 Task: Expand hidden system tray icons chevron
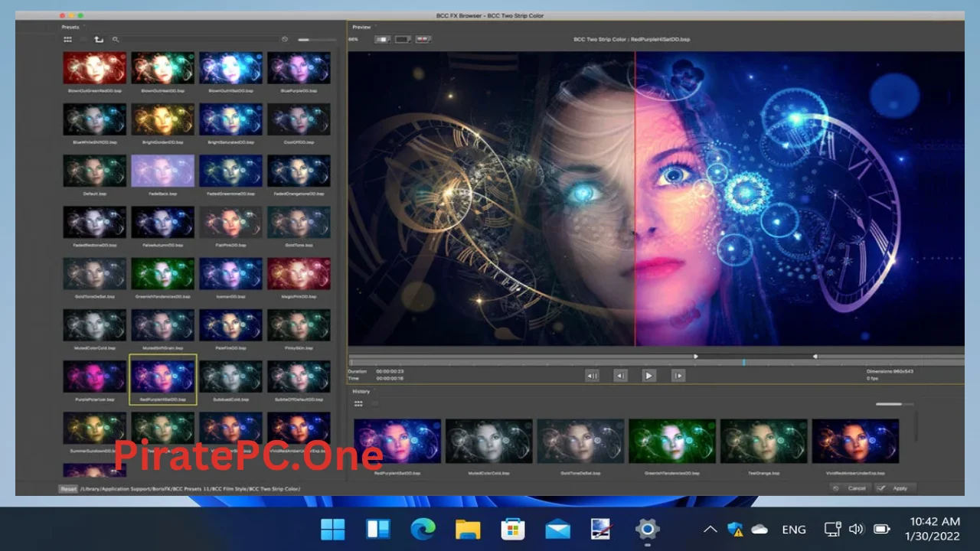710,529
